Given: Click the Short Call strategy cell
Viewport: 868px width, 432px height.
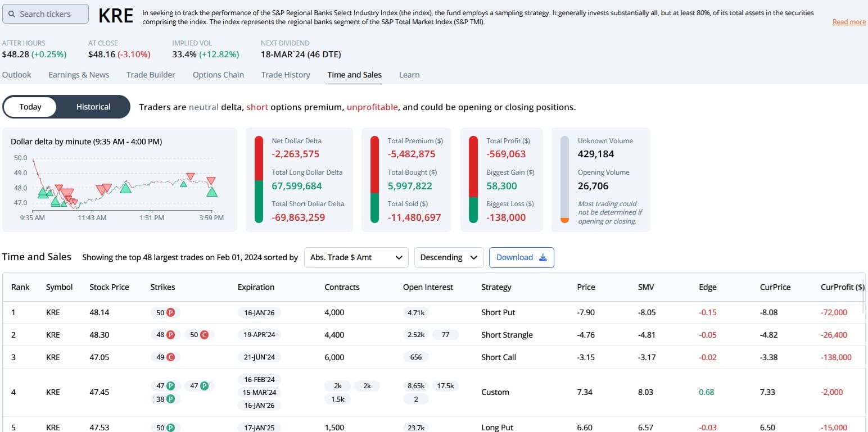Looking at the screenshot, I should point(499,357).
